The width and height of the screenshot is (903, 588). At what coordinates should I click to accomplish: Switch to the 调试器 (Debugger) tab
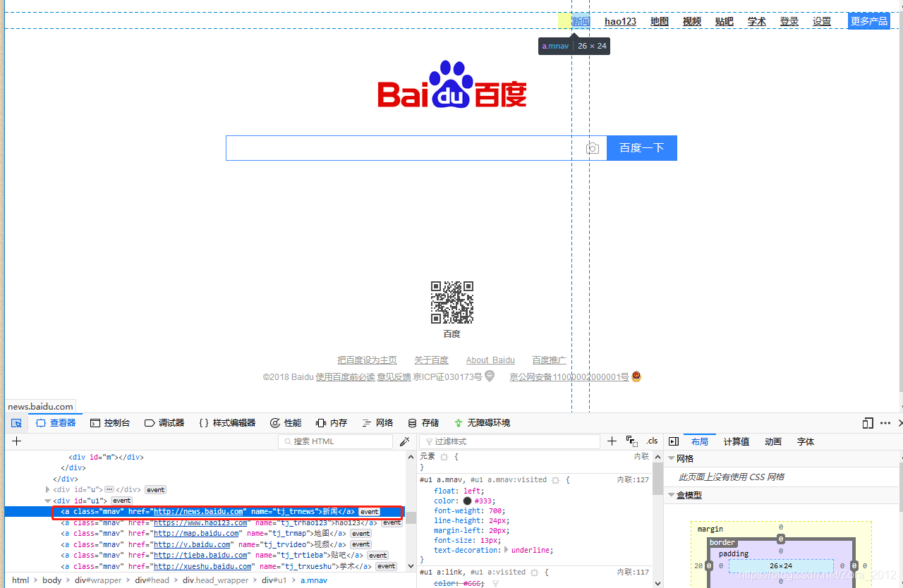[x=164, y=423]
